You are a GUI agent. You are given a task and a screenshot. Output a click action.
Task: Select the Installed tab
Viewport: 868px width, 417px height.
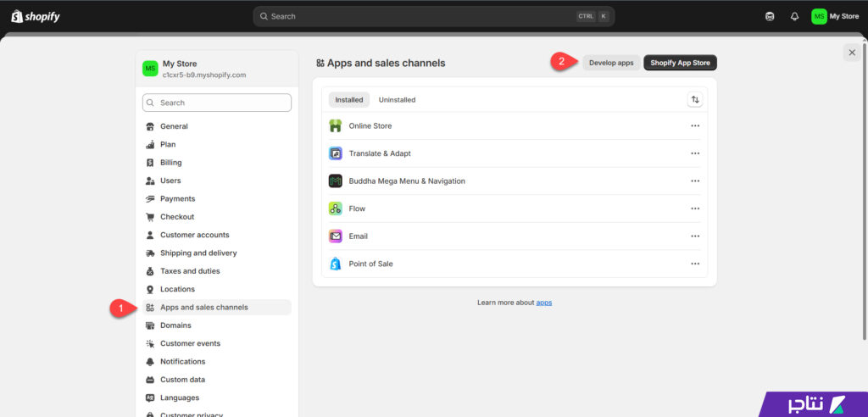click(x=348, y=100)
